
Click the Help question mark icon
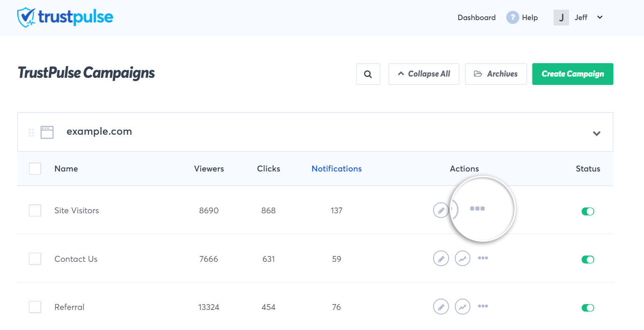pyautogui.click(x=513, y=18)
